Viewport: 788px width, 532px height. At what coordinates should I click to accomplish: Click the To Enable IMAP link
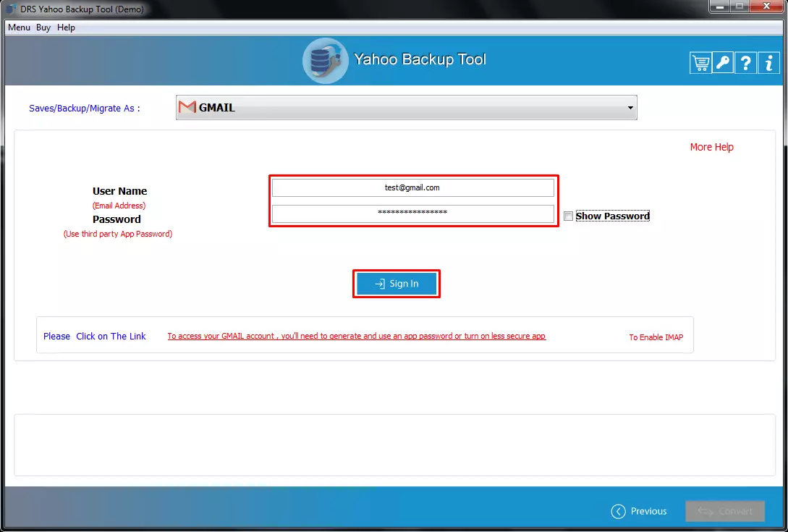[x=656, y=337]
